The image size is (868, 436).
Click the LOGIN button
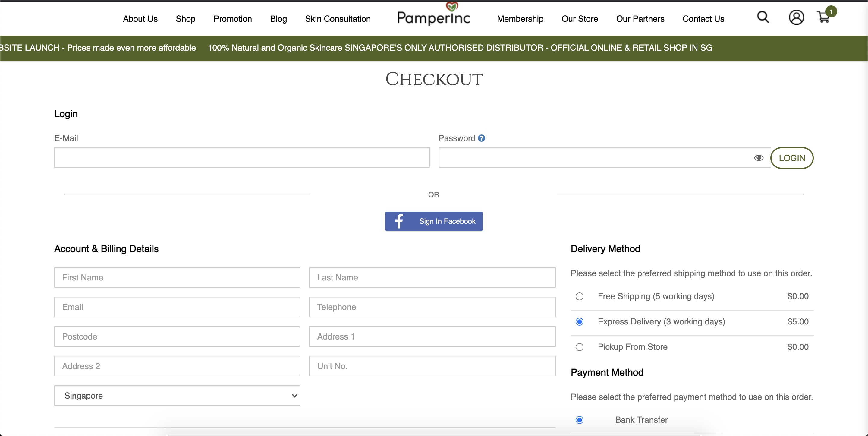pos(791,158)
